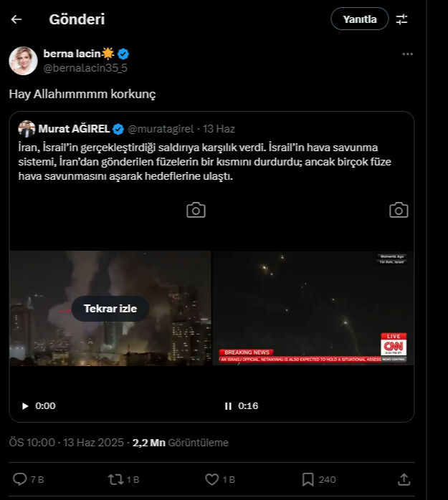Click the Yanıtla reply button
Screen dimensions: 448x500
tap(359, 19)
